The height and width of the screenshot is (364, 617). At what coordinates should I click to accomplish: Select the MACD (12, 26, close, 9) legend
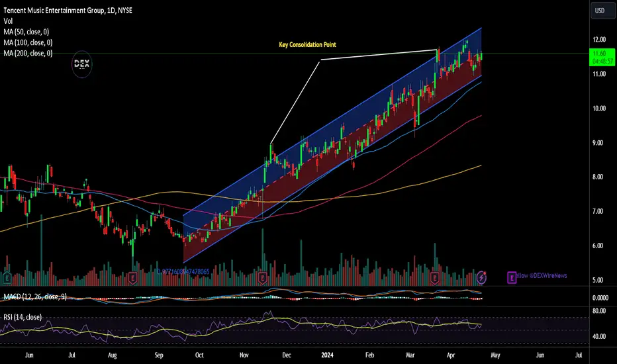click(x=35, y=296)
